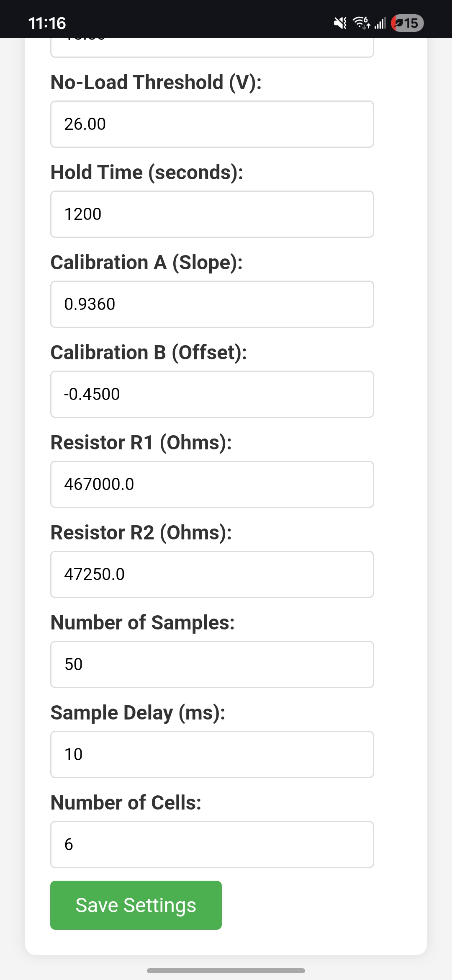The height and width of the screenshot is (980, 452).
Task: Tap the home gesture bar at bottom
Action: point(226,970)
